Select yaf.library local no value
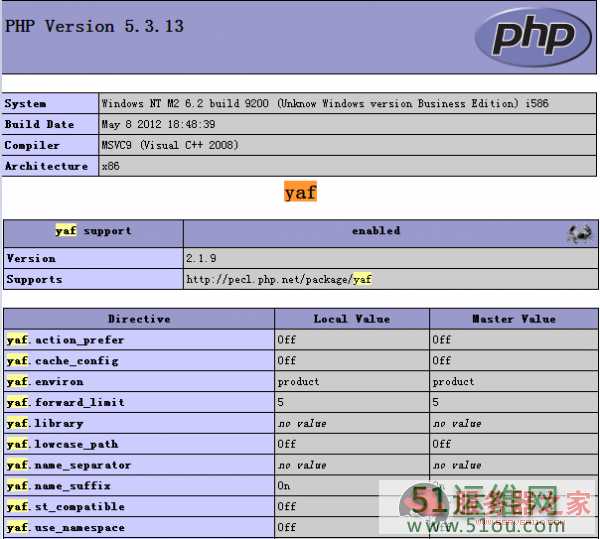This screenshot has height=539, width=600. (352, 423)
